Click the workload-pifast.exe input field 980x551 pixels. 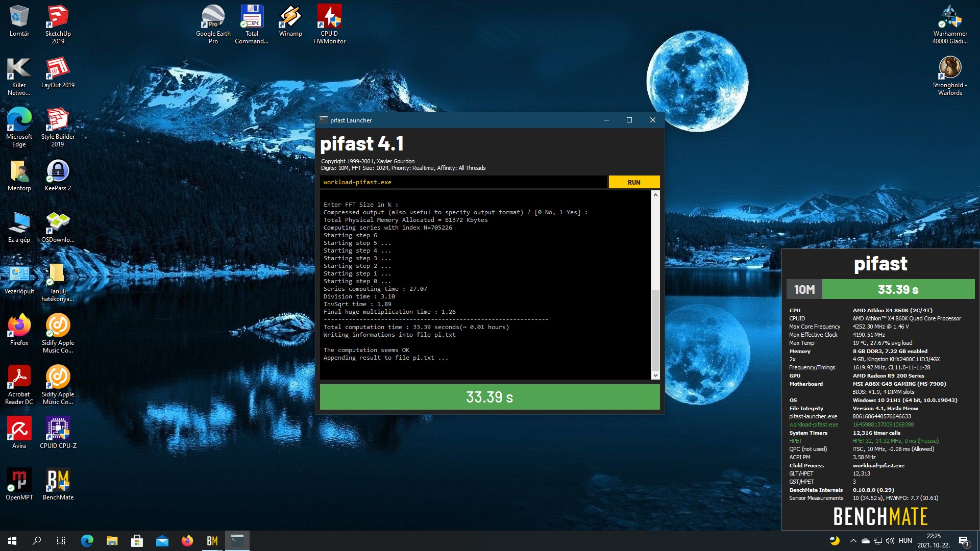point(463,182)
